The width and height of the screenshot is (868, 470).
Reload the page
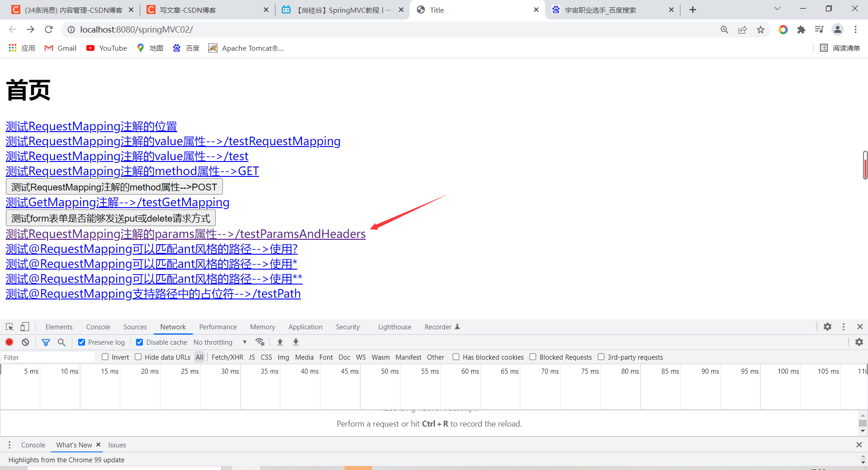coord(49,29)
